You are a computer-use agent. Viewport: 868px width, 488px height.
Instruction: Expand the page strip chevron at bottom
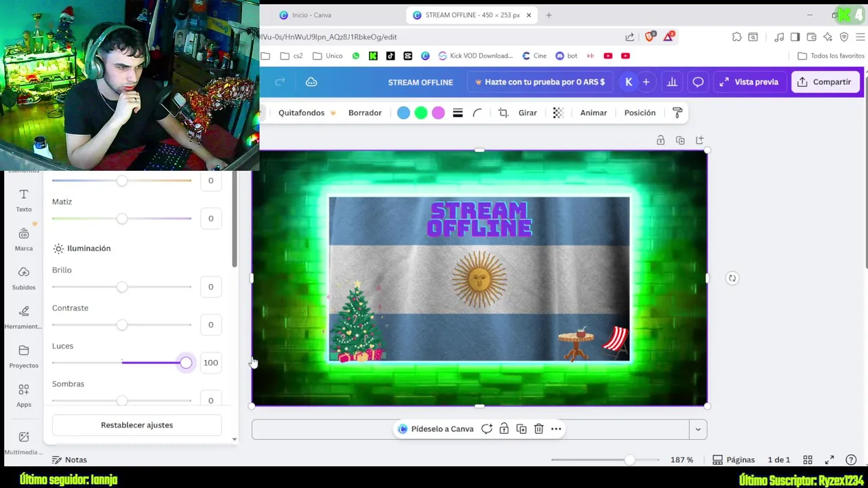698,429
